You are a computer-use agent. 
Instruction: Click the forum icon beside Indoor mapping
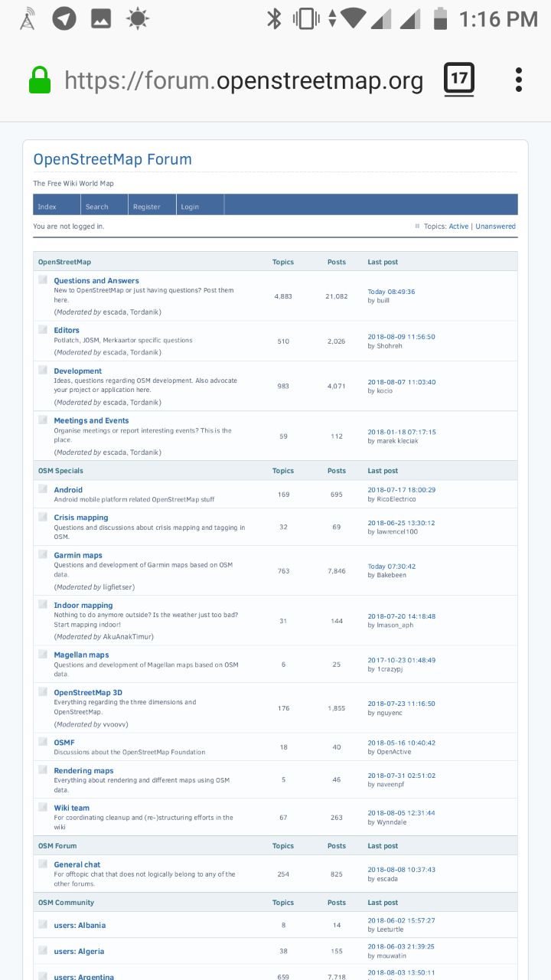point(43,604)
